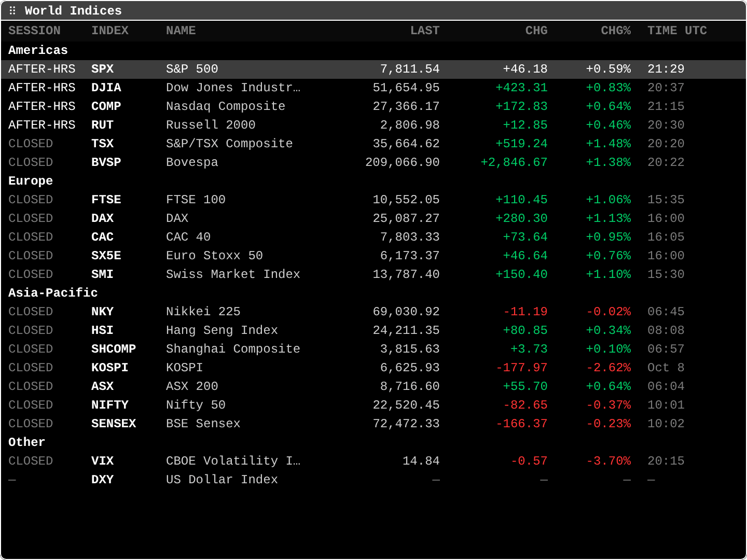This screenshot has width=747, height=560.
Task: Open the COMP ticker
Action: 106,106
